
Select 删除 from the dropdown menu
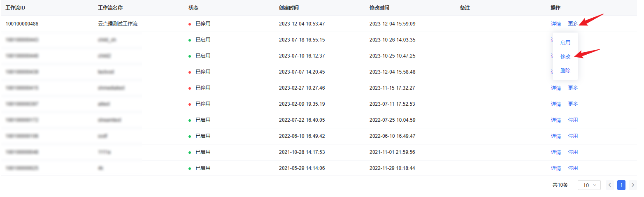pyautogui.click(x=565, y=71)
